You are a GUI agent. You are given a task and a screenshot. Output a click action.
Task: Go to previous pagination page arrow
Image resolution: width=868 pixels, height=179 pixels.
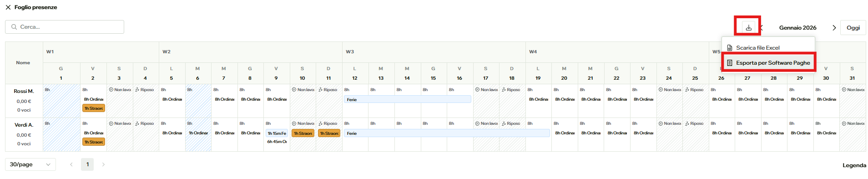pyautogui.click(x=71, y=164)
